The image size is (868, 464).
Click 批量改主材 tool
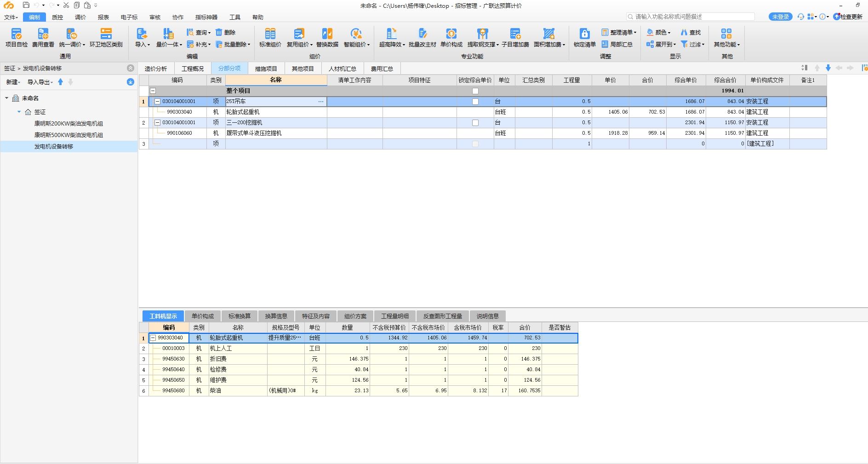click(423, 37)
